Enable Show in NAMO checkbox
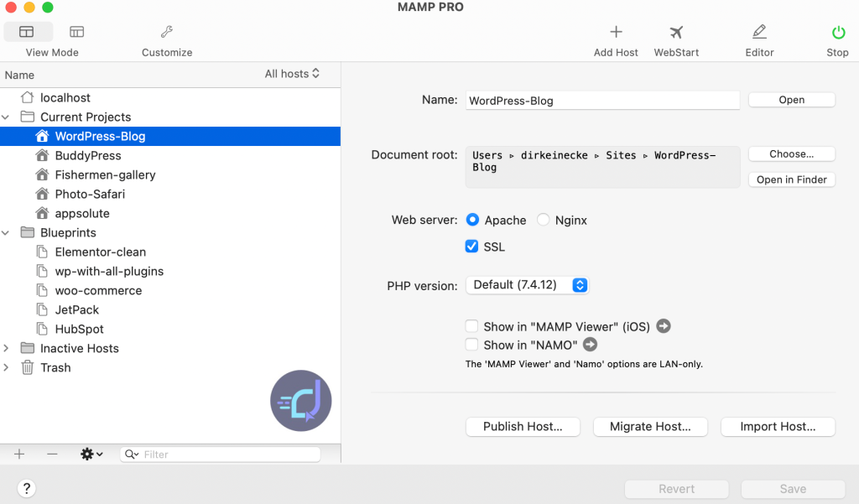The width and height of the screenshot is (859, 504). (471, 345)
